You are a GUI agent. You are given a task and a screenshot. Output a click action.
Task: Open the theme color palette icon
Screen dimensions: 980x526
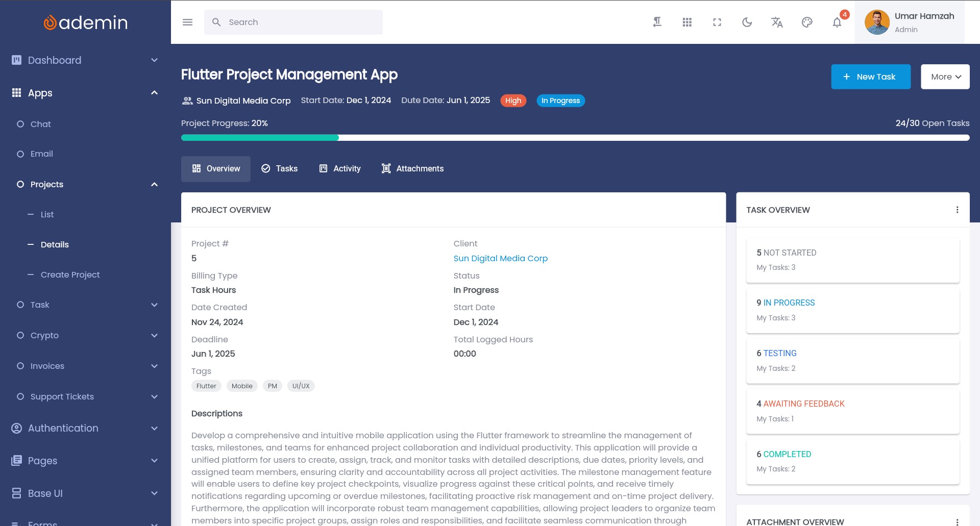[807, 22]
